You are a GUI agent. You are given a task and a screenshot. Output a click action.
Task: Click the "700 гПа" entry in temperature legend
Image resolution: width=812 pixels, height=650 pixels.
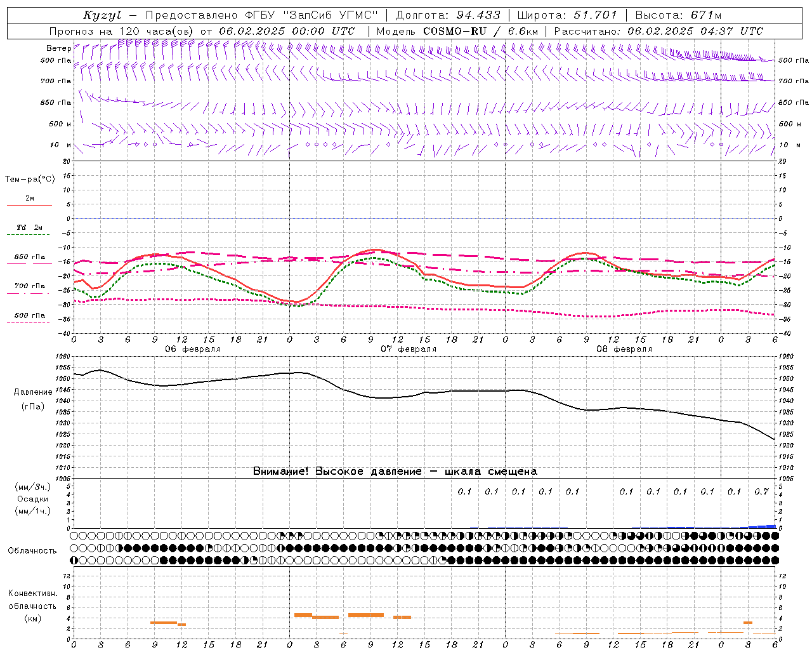point(30,286)
